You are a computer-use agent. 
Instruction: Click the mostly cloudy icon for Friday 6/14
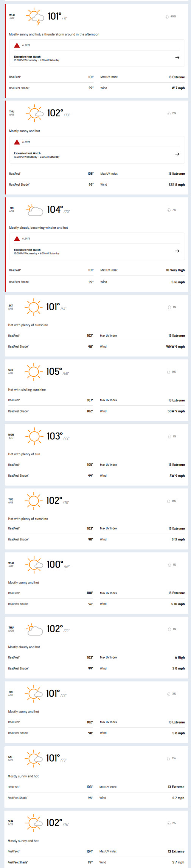[34, 209]
